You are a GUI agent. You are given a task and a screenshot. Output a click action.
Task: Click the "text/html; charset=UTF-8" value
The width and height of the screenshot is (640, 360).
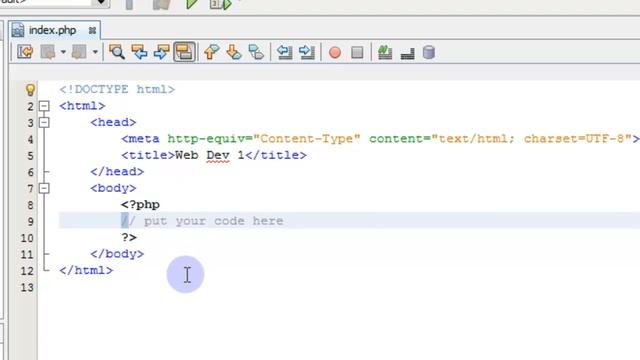coord(531,139)
